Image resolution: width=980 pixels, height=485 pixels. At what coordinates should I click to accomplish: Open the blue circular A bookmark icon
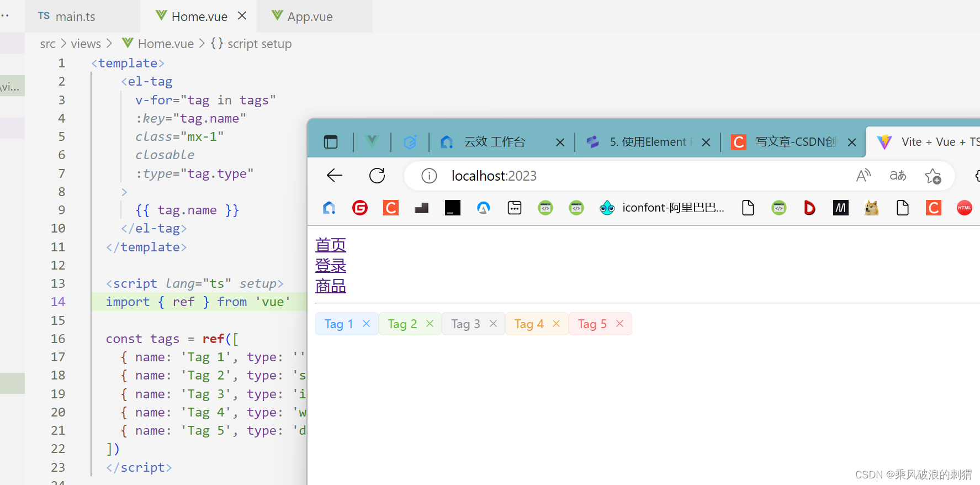pyautogui.click(x=484, y=208)
